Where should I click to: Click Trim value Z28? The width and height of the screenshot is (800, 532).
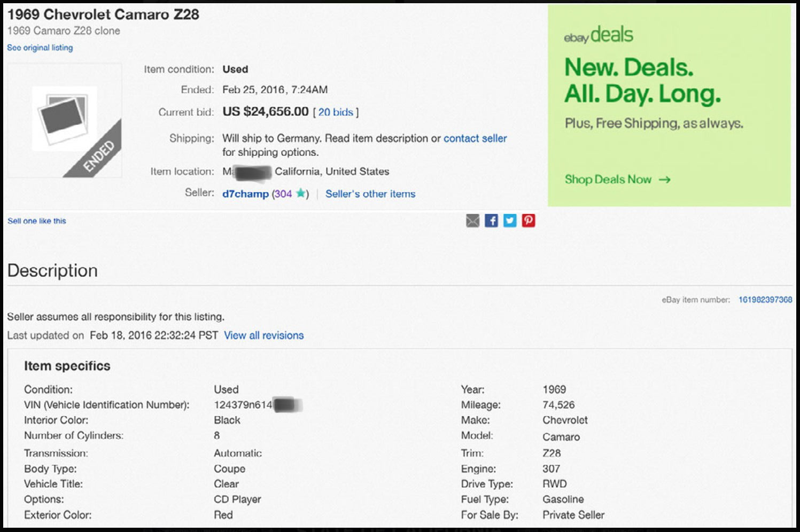pyautogui.click(x=552, y=453)
